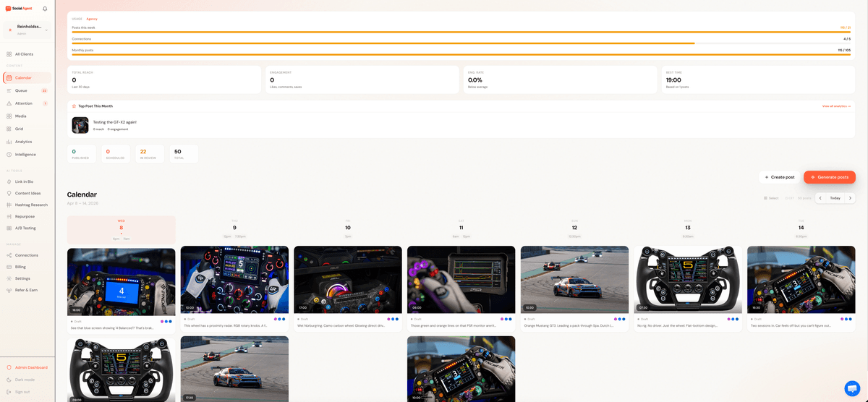Image resolution: width=868 pixels, height=402 pixels.
Task: Click the Monthly posts progress bar
Action: (461, 54)
